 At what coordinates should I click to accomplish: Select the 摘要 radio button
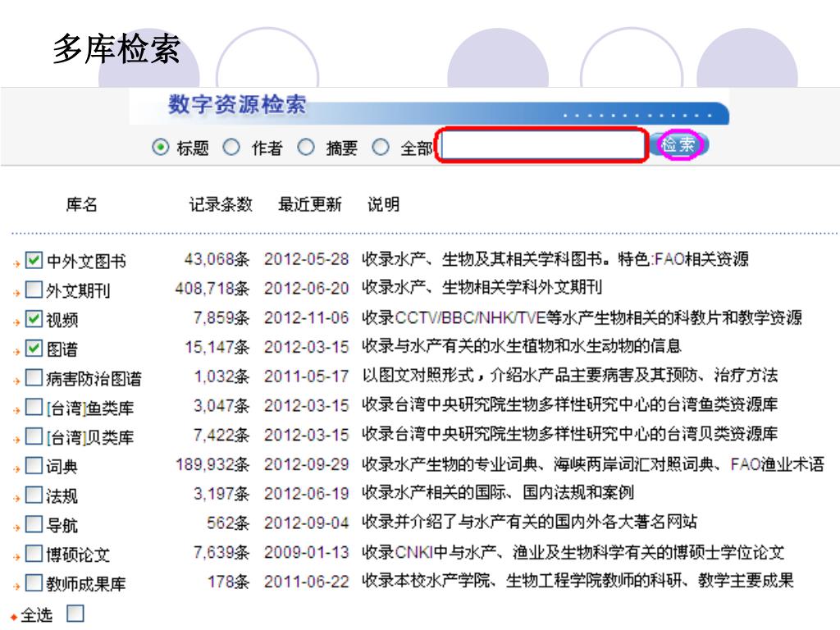click(x=306, y=147)
